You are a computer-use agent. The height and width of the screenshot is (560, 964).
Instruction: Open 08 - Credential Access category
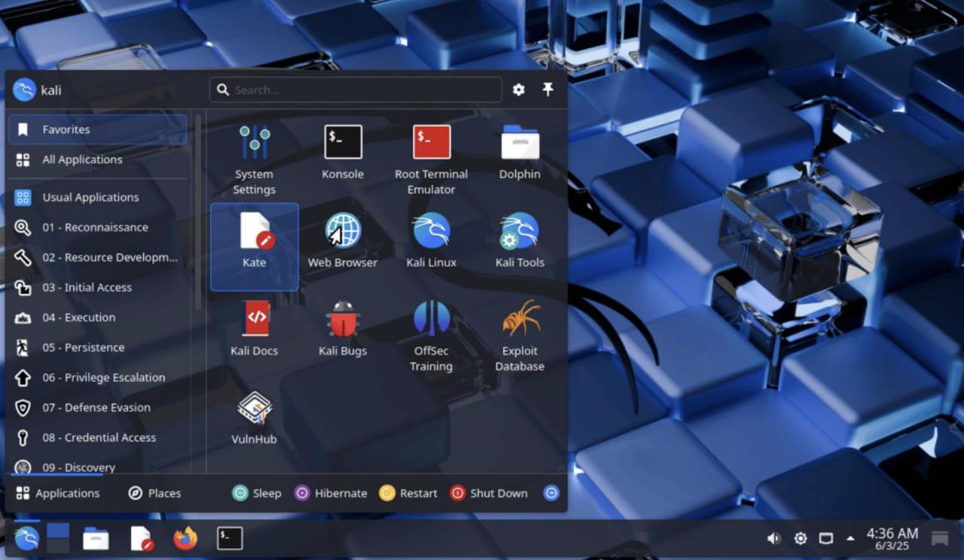click(x=98, y=438)
